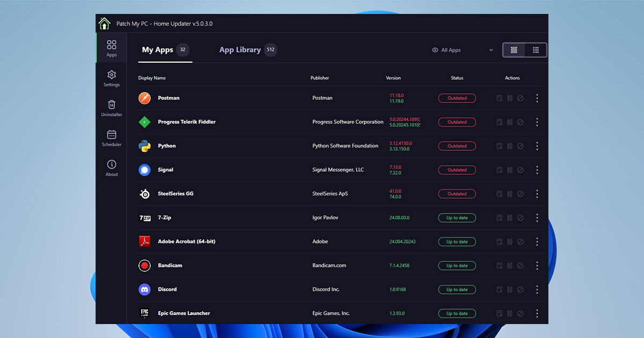Viewport: 644px width, 338px height.
Task: Open more options menu for Python
Action: [x=537, y=146]
